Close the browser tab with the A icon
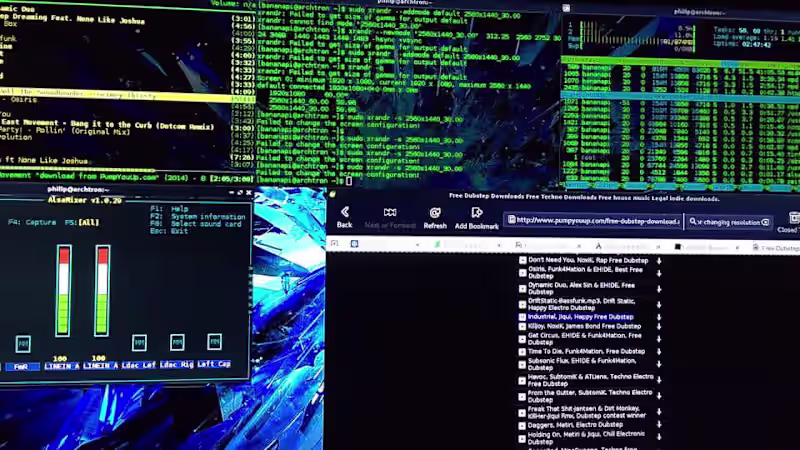Viewport: 800px width, 450px height. coord(659,247)
